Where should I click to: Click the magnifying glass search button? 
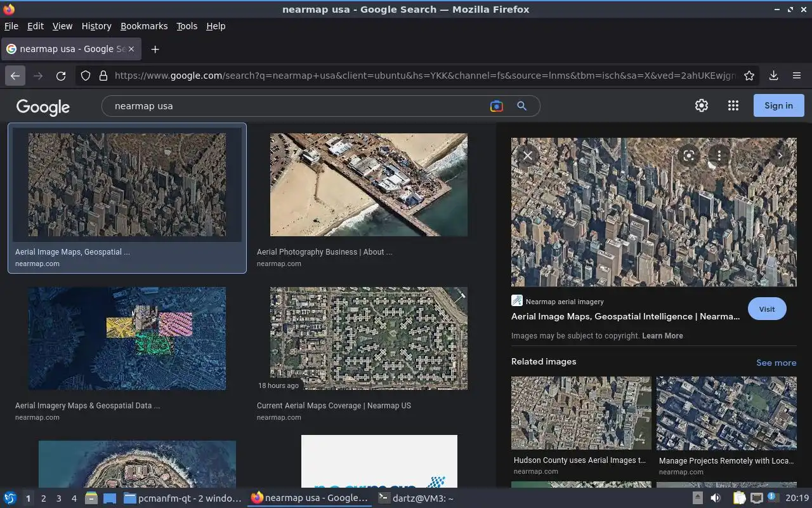[x=521, y=106]
